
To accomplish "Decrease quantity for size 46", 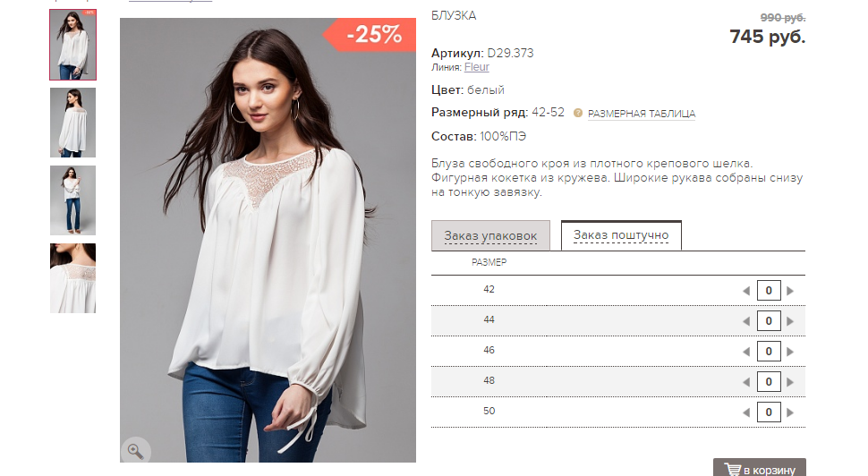I will tap(746, 352).
